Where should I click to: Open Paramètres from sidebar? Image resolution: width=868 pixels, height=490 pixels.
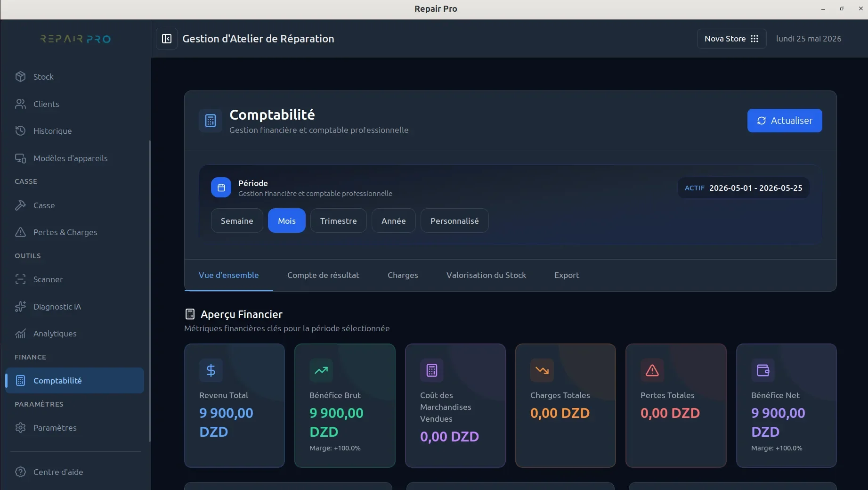[74, 427]
